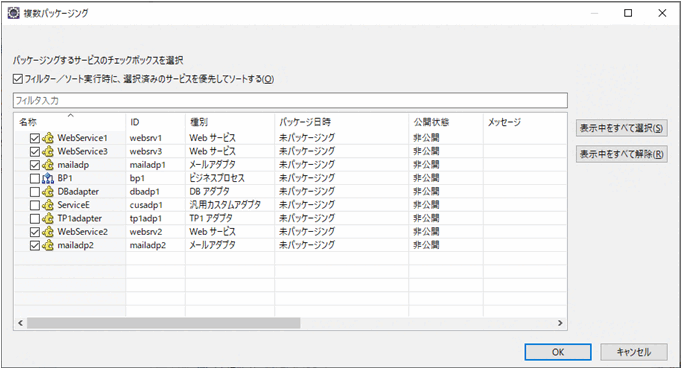Uncheck the WebService3 checkbox

click(x=35, y=152)
